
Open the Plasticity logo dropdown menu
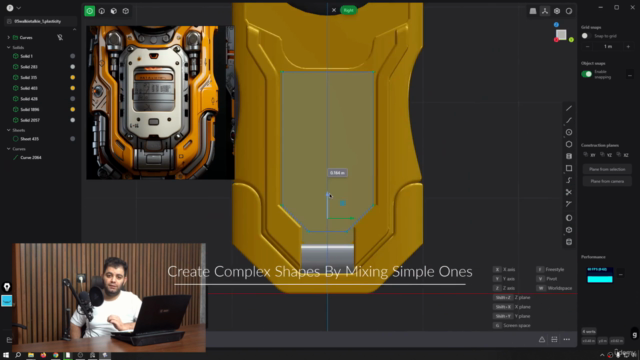coord(13,8)
